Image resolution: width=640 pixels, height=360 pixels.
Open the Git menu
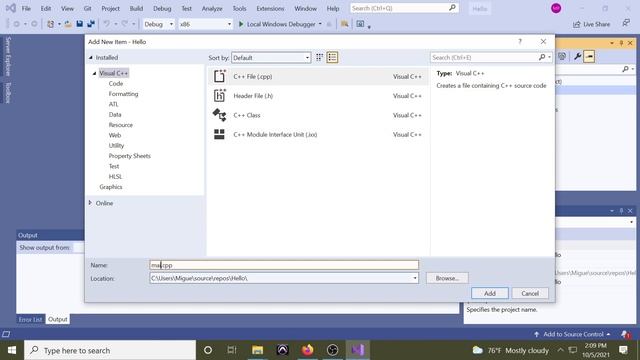(x=87, y=8)
